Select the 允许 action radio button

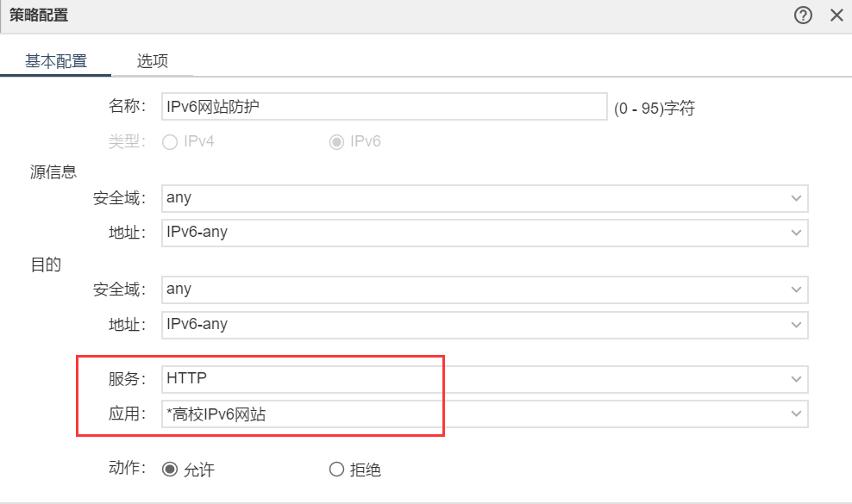click(x=170, y=470)
